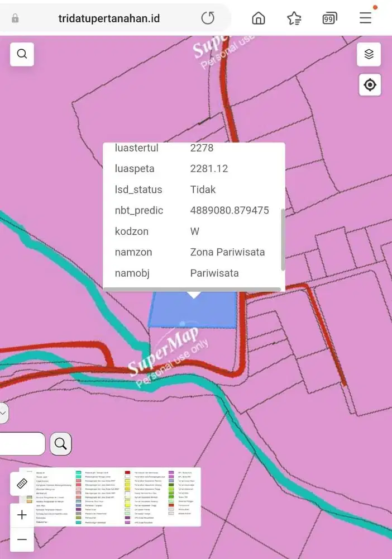Zoom out of the map
Screen dimensions: 392x559
(22, 539)
